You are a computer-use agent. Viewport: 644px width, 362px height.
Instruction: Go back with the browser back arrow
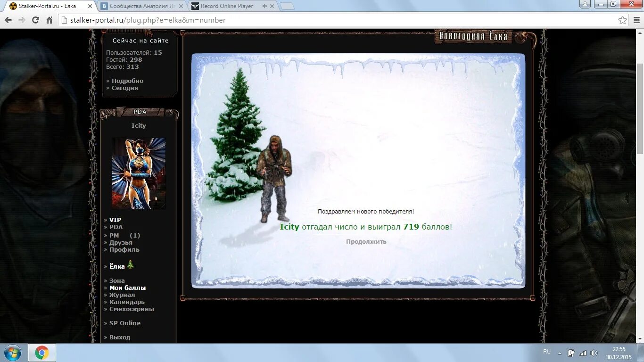8,20
